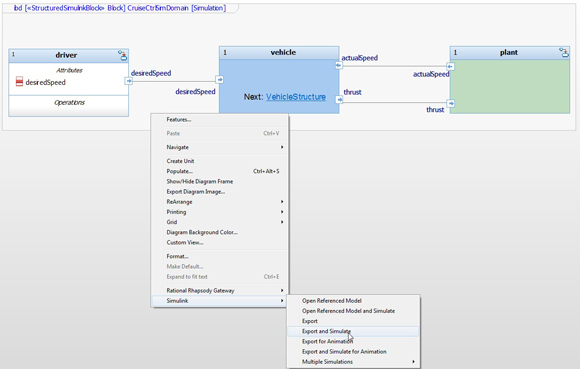Choose Open Referenced Model
The width and height of the screenshot is (580, 369).
pyautogui.click(x=354, y=301)
